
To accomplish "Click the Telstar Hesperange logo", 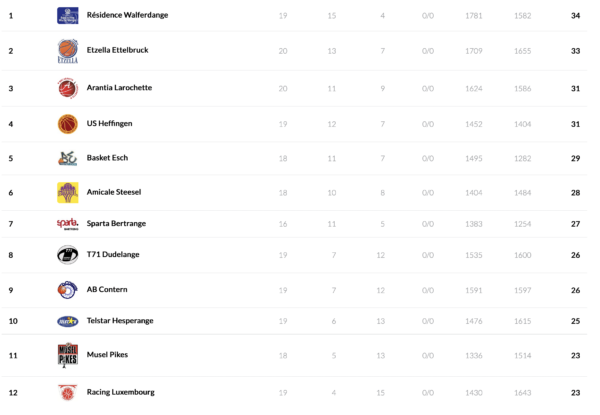I will click(67, 322).
